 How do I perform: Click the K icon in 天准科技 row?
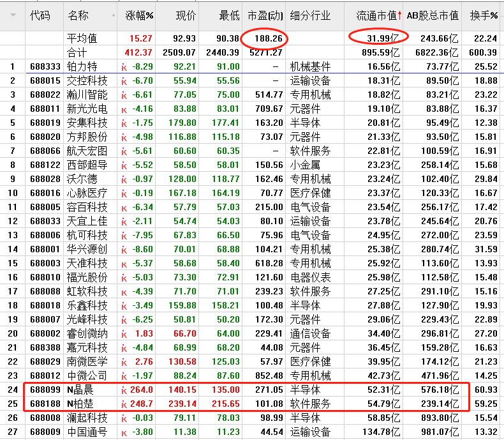tap(124, 264)
